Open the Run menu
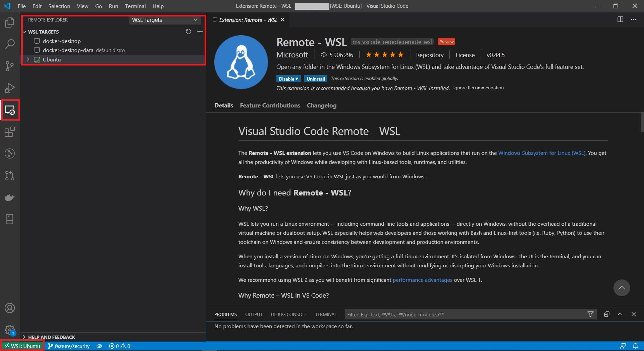The height and width of the screenshot is (351, 644). click(x=113, y=6)
